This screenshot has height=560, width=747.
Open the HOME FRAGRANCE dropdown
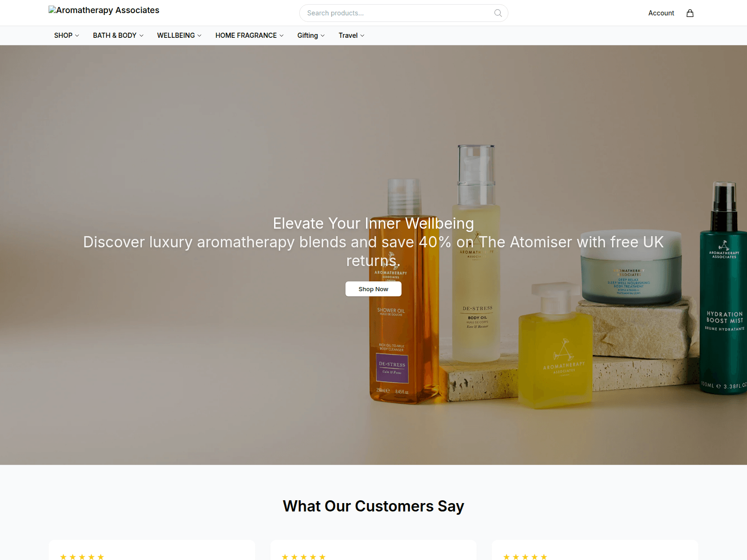(x=249, y=35)
